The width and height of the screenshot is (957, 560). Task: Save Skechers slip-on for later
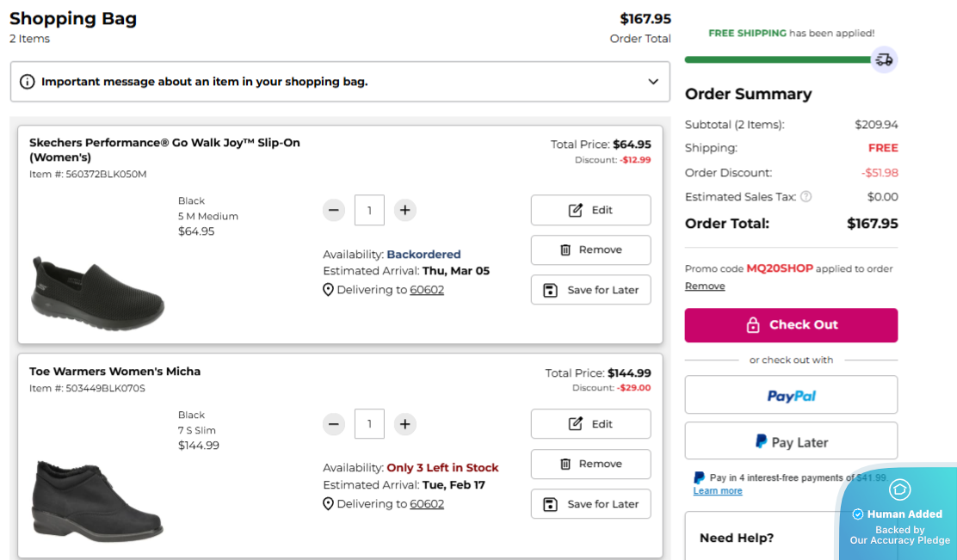click(590, 290)
